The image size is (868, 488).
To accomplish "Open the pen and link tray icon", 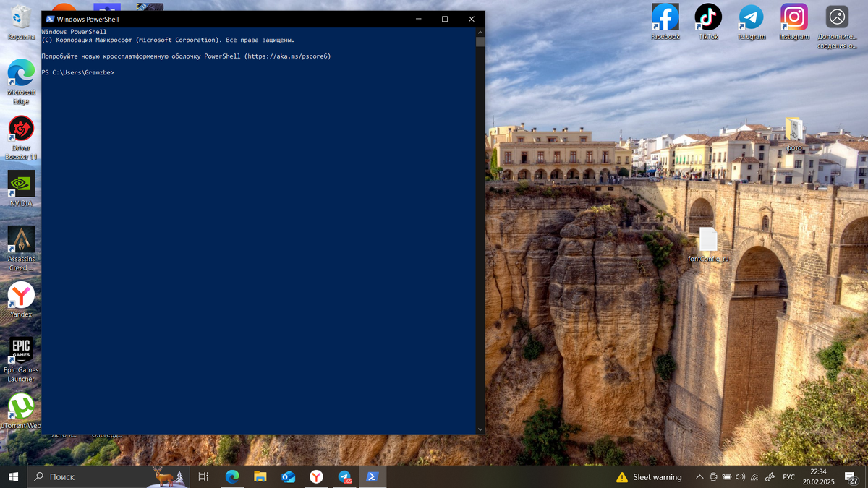I will 770,477.
